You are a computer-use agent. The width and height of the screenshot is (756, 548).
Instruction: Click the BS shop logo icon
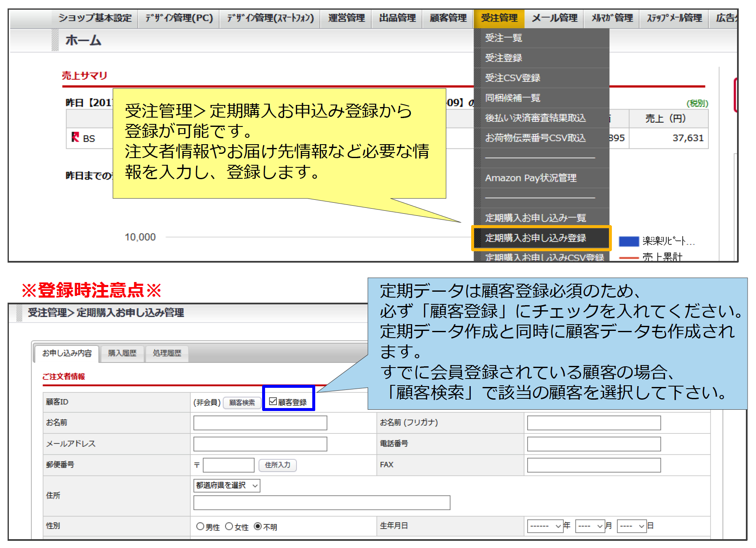click(x=75, y=137)
